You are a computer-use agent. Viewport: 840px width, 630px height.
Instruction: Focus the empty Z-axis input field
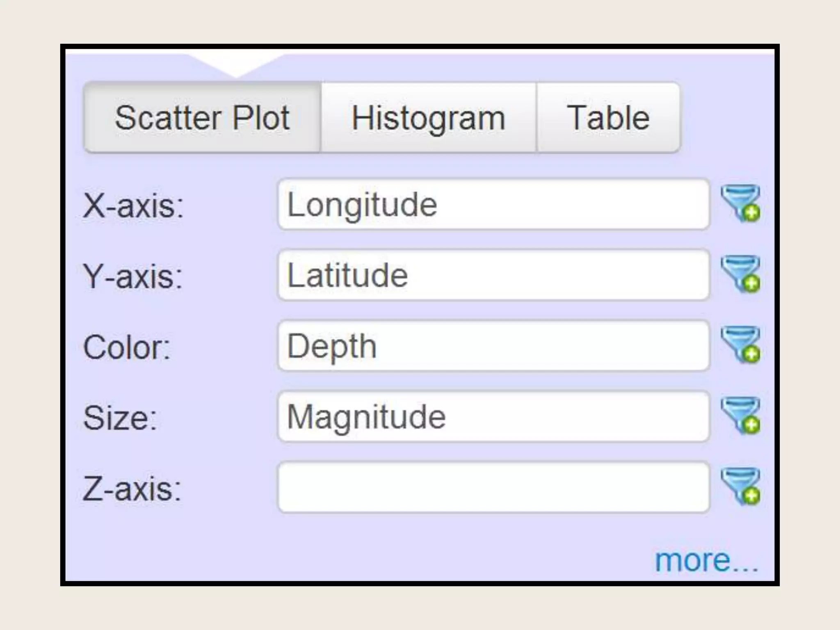pos(493,487)
